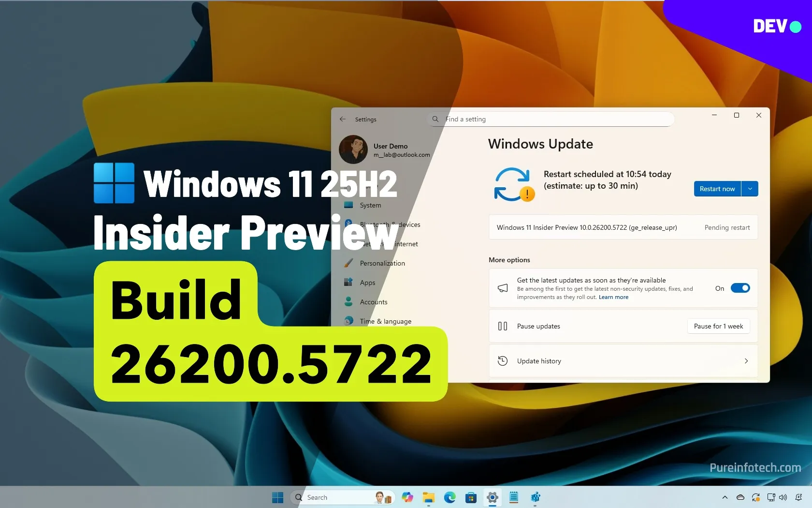Screen dimensions: 812x508
Task: Click the taskbar Search box
Action: (343, 497)
